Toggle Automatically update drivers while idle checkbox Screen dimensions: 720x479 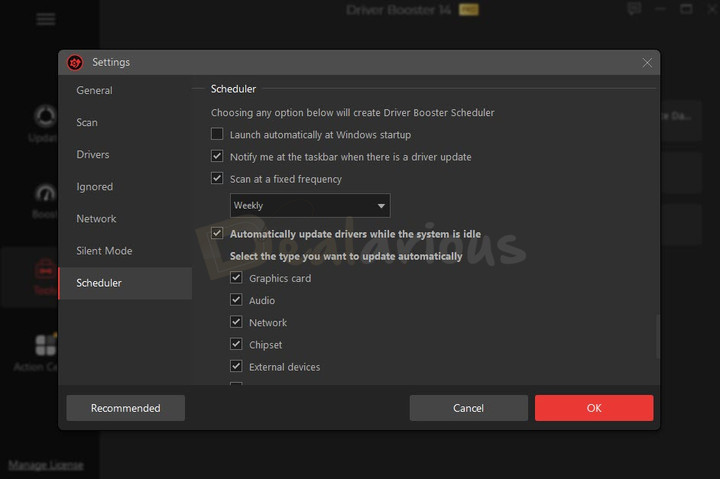point(217,233)
